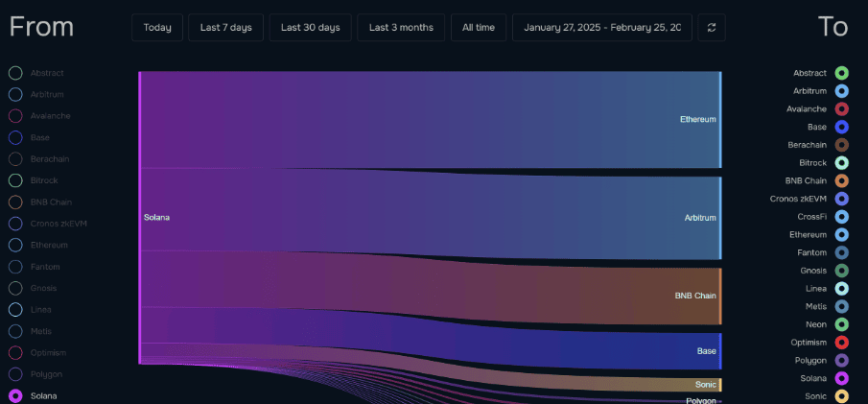
Task: Select Ethereum radio in From list
Action: click(x=15, y=245)
